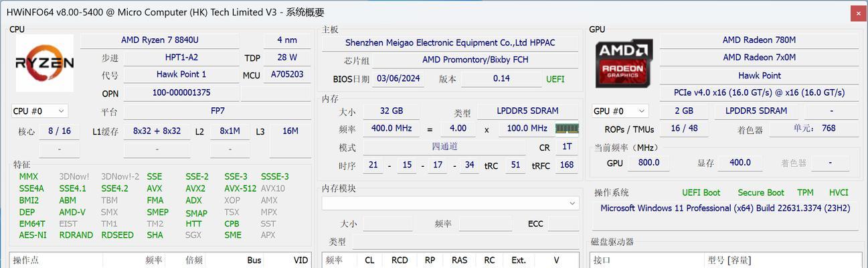Click the 2 GB GPU memory value
The height and width of the screenshot is (268, 868).
click(683, 111)
